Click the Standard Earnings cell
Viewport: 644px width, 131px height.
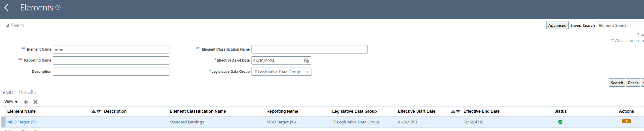(x=187, y=122)
